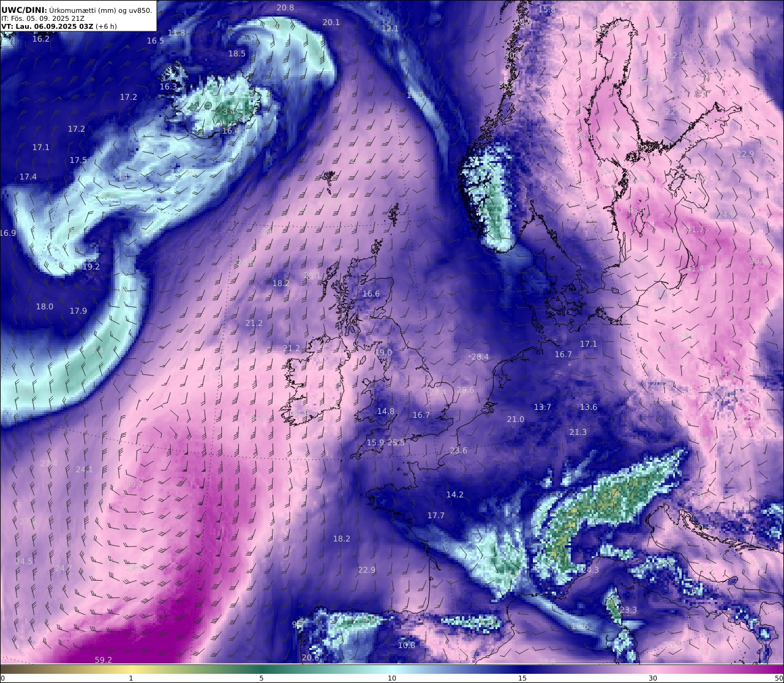This screenshot has width=784, height=683.
Task: Click the 20.1 value label
Action: coord(331,22)
